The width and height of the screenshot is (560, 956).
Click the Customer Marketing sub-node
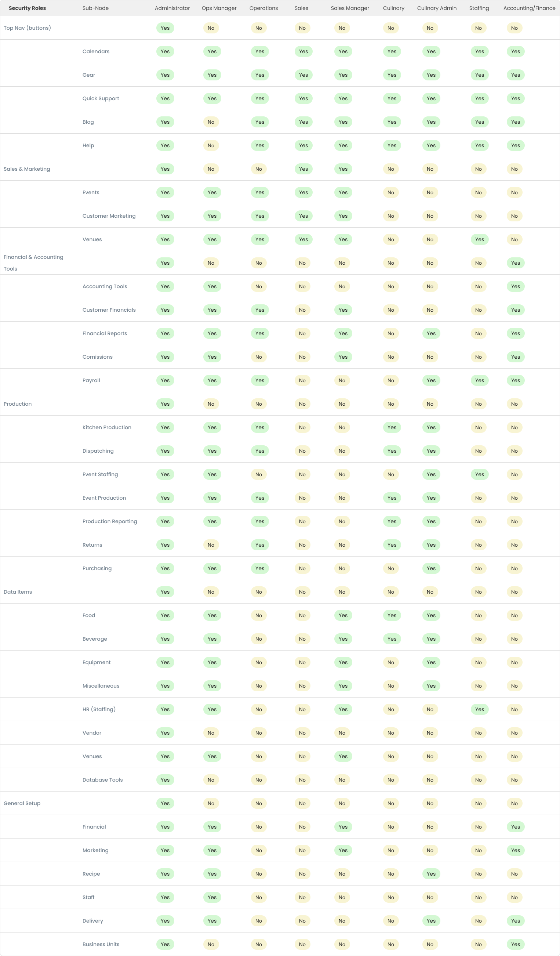coord(109,216)
